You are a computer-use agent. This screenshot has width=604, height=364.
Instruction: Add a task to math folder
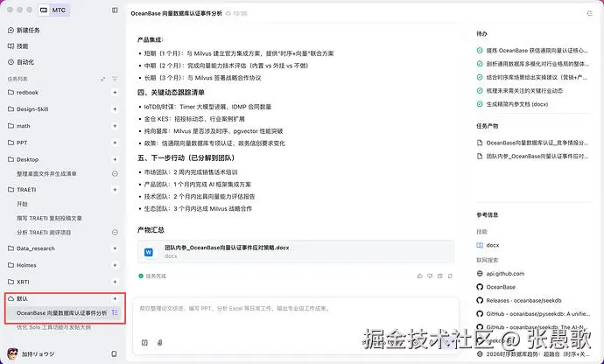[x=115, y=126]
